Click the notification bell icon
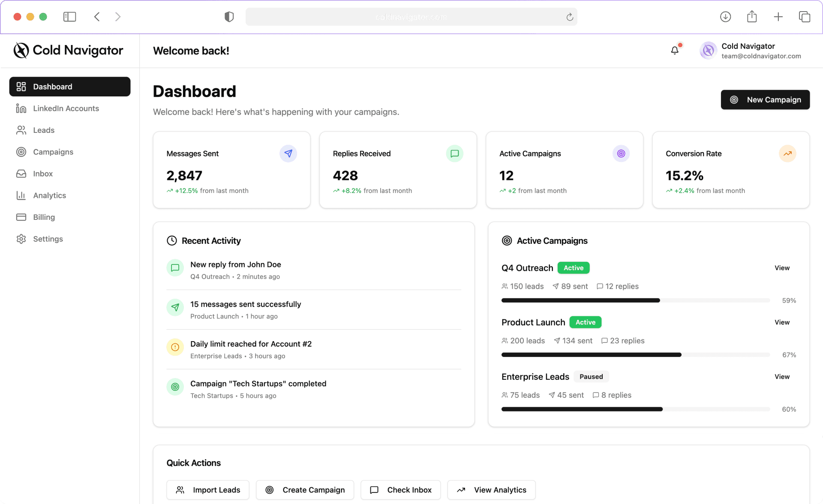The image size is (823, 504). point(675,51)
